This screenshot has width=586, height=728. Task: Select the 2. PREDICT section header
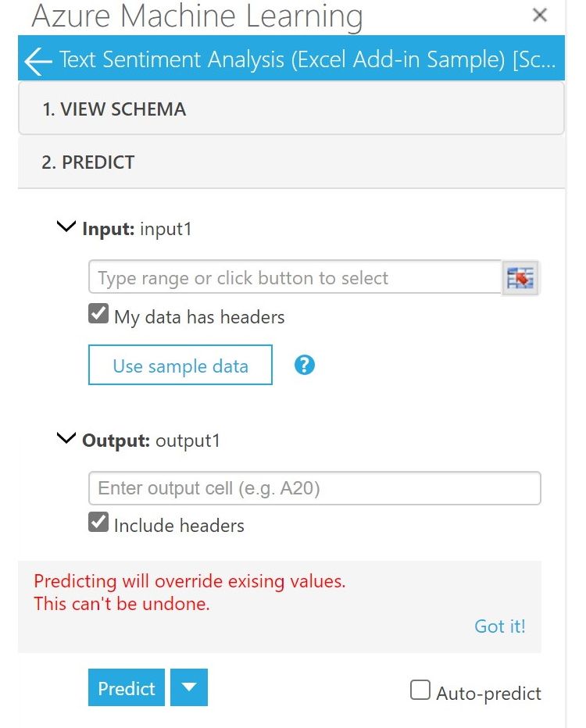[x=291, y=162]
